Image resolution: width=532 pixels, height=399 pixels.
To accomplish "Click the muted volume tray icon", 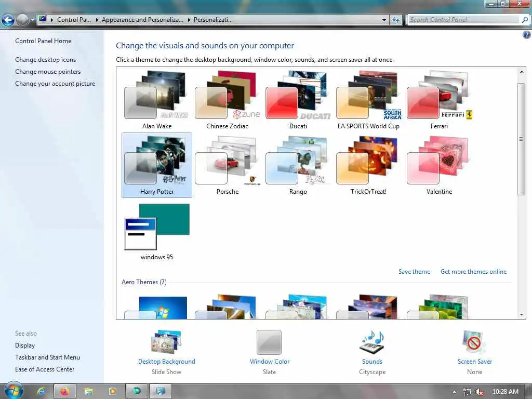I will click(x=479, y=392).
